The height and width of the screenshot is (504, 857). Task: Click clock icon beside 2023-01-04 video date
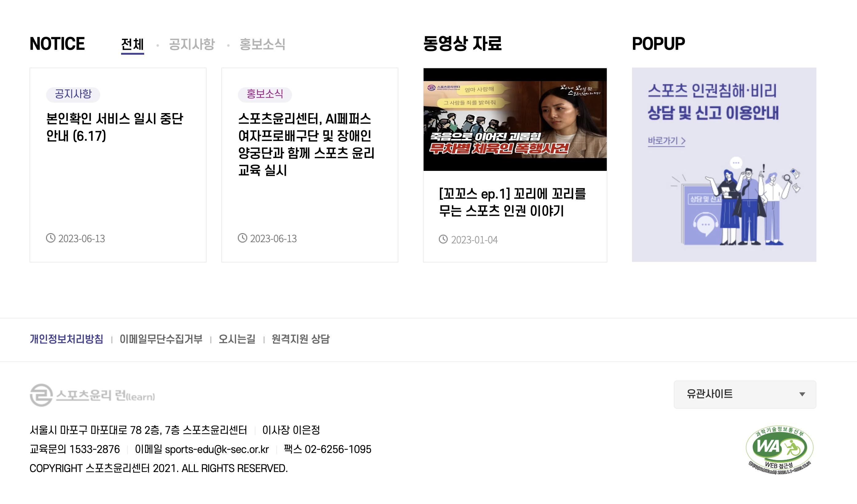(x=443, y=239)
